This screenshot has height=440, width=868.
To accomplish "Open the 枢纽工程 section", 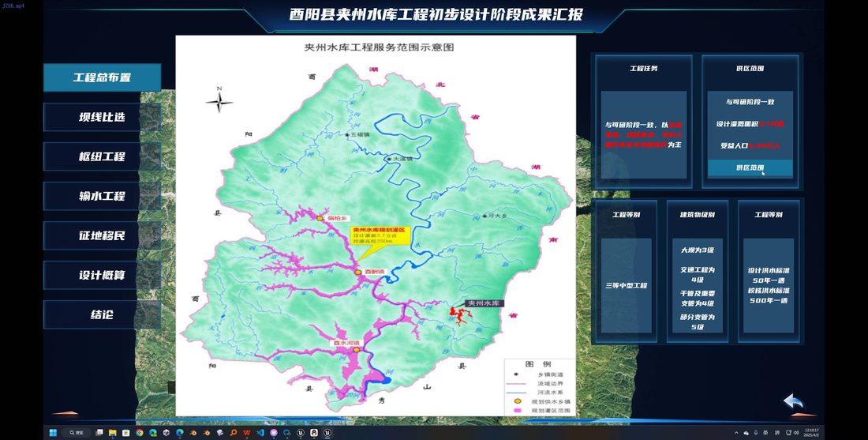I will tap(102, 157).
